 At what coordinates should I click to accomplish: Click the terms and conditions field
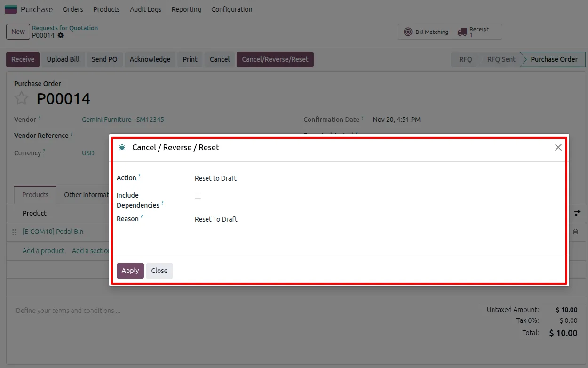point(68,311)
